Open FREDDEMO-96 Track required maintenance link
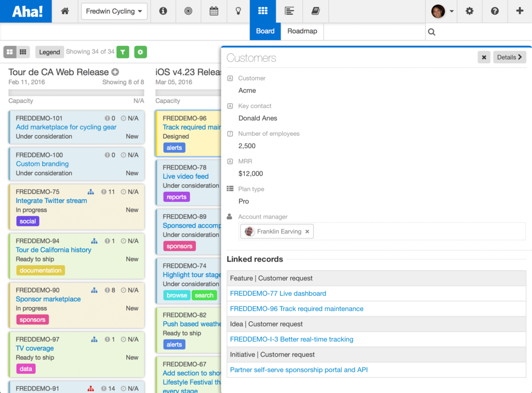Image resolution: width=532 pixels, height=393 pixels. [297, 309]
